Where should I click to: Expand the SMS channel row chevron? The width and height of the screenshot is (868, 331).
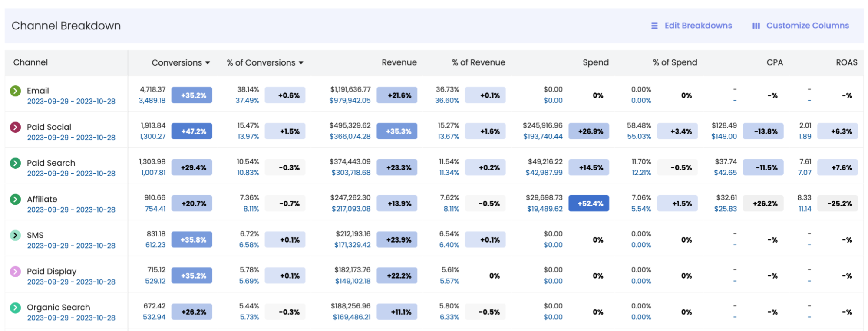coord(15,235)
